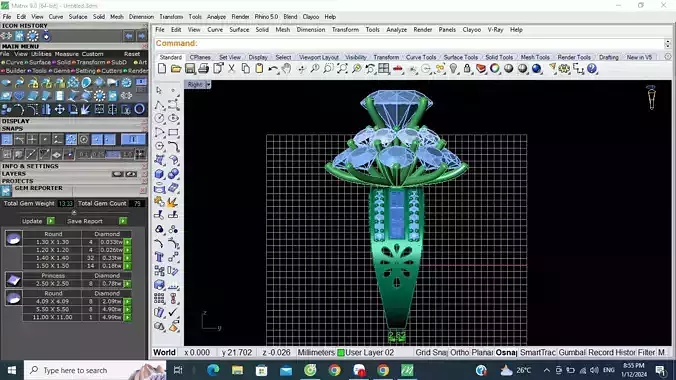Select the Rectangle tool in side toolbar
The width and height of the screenshot is (676, 380).
pyautogui.click(x=173, y=132)
